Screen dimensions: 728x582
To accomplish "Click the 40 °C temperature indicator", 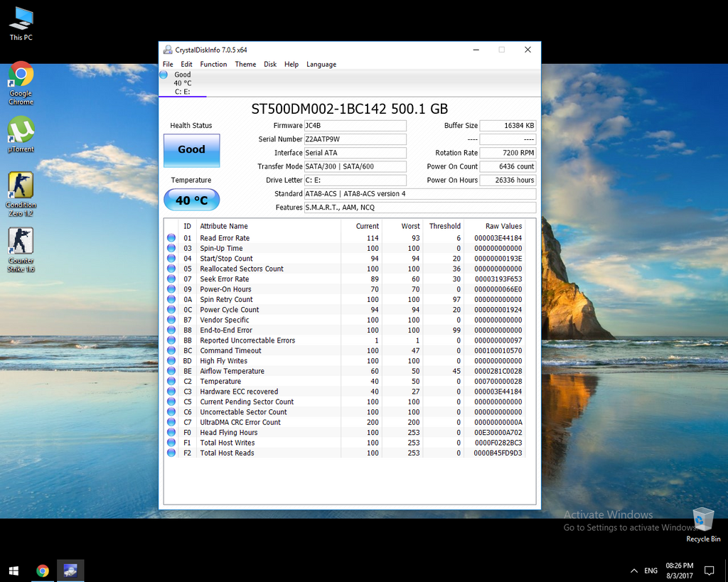I will point(191,200).
